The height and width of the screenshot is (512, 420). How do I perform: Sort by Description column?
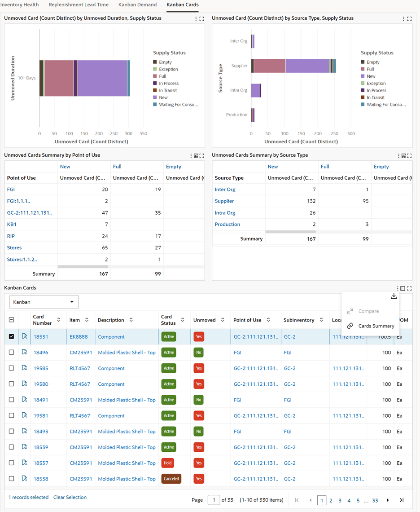pos(131,320)
